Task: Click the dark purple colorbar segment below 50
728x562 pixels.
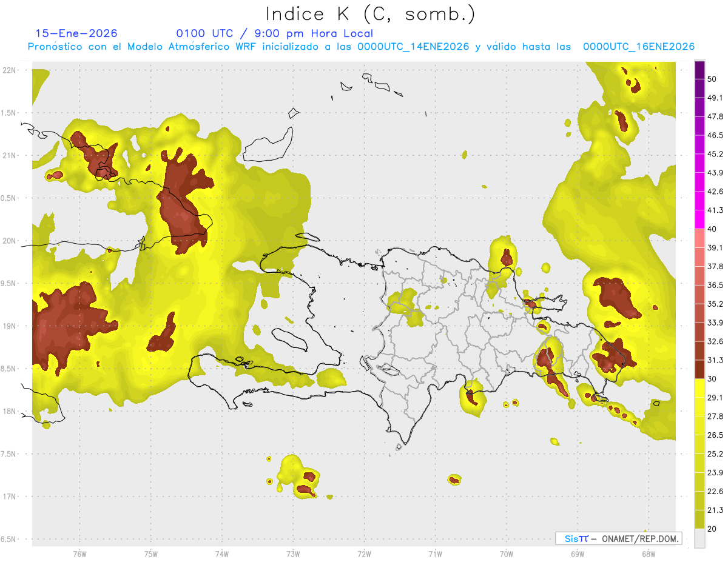Action: [700, 88]
